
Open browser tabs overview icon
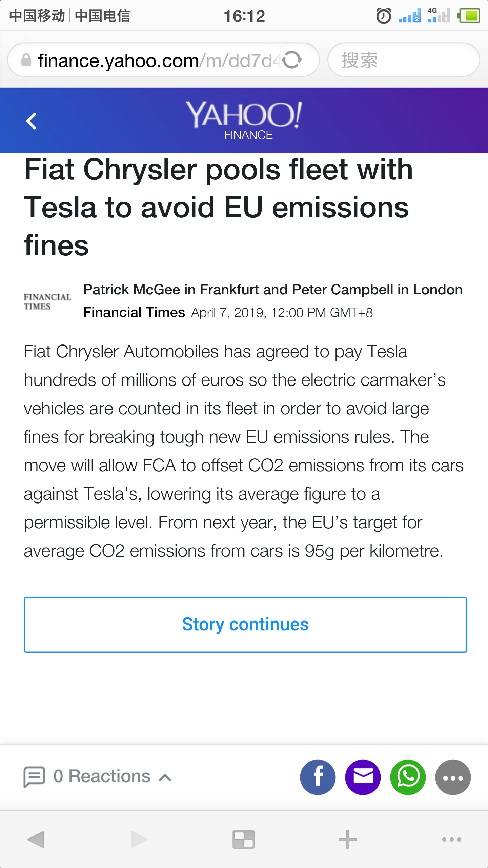(x=244, y=840)
